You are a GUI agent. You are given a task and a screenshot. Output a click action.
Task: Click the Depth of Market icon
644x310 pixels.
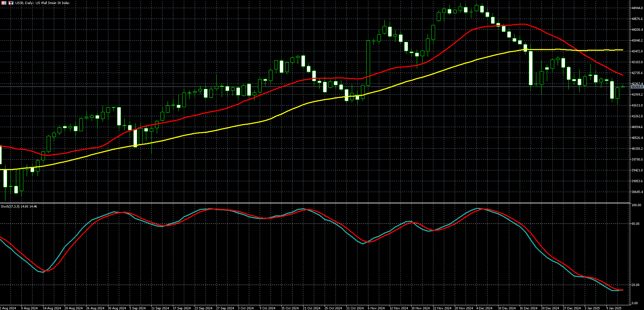tap(11, 3)
